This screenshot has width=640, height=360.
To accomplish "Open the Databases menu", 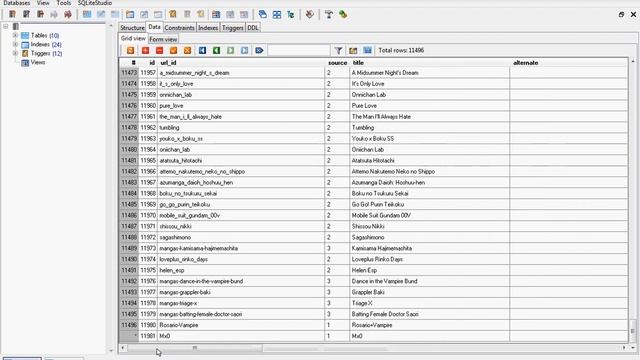I will 17,3.
